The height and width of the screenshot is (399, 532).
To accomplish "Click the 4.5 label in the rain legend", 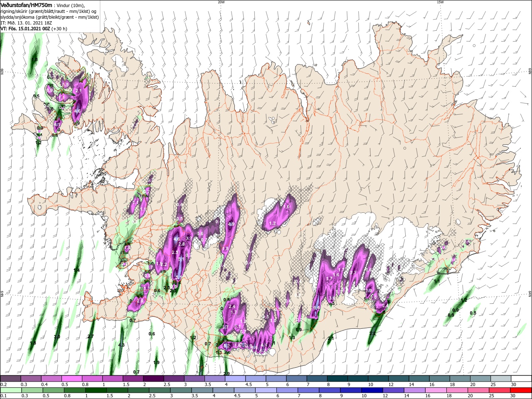I will point(237,396).
